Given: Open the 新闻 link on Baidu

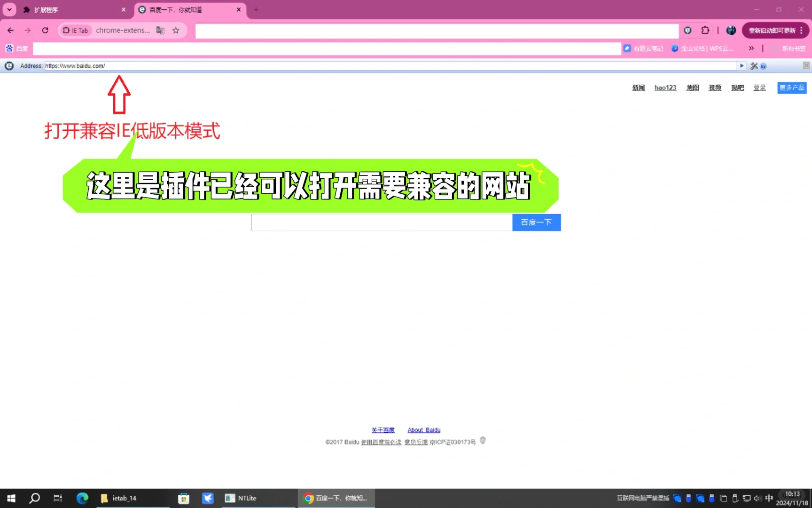Looking at the screenshot, I should pyautogui.click(x=638, y=87).
